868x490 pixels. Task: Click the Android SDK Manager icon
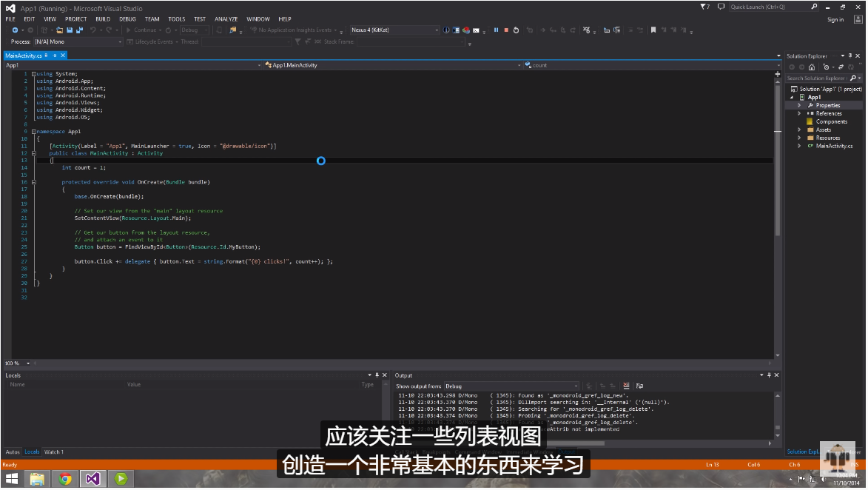(446, 30)
